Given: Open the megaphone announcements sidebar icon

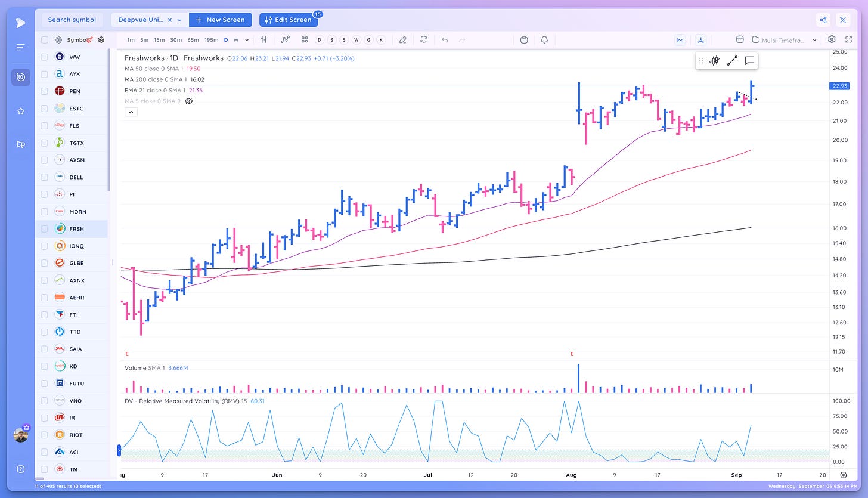Looking at the screenshot, I should pyautogui.click(x=21, y=144).
